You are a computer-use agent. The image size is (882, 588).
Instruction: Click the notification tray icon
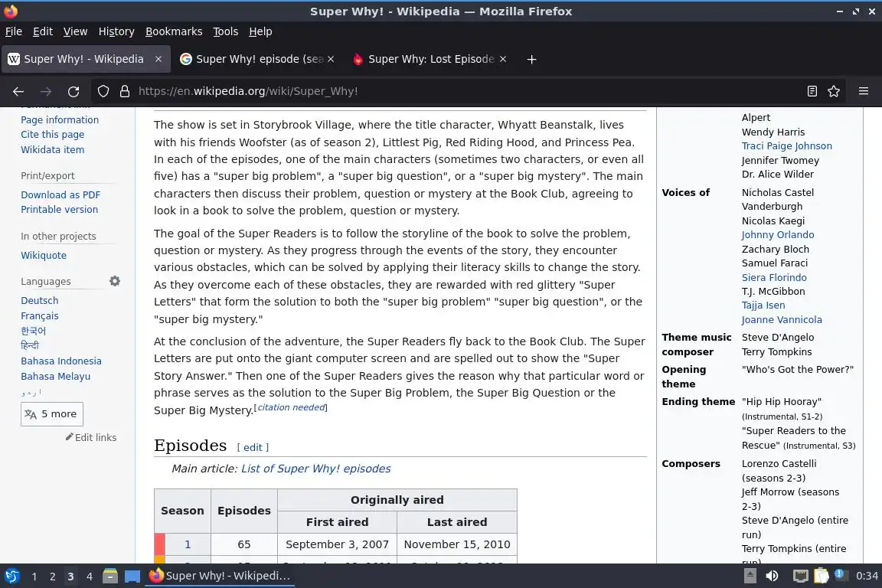840,574
